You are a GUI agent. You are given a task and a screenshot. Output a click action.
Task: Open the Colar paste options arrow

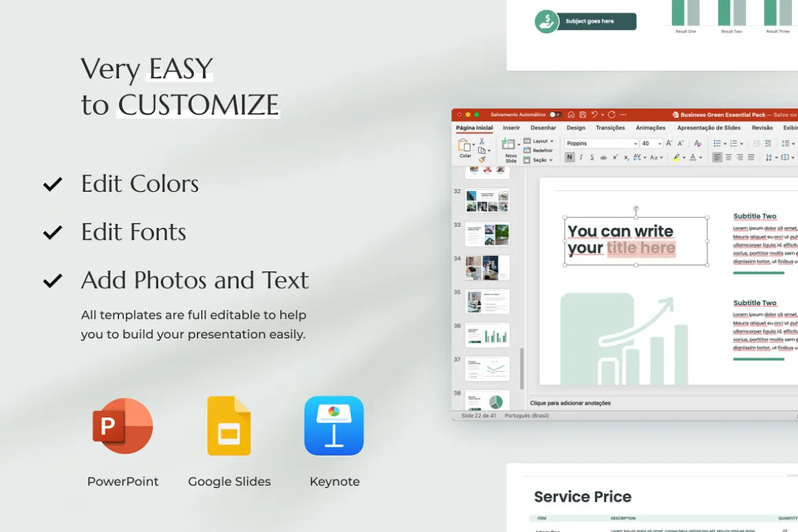click(x=473, y=144)
